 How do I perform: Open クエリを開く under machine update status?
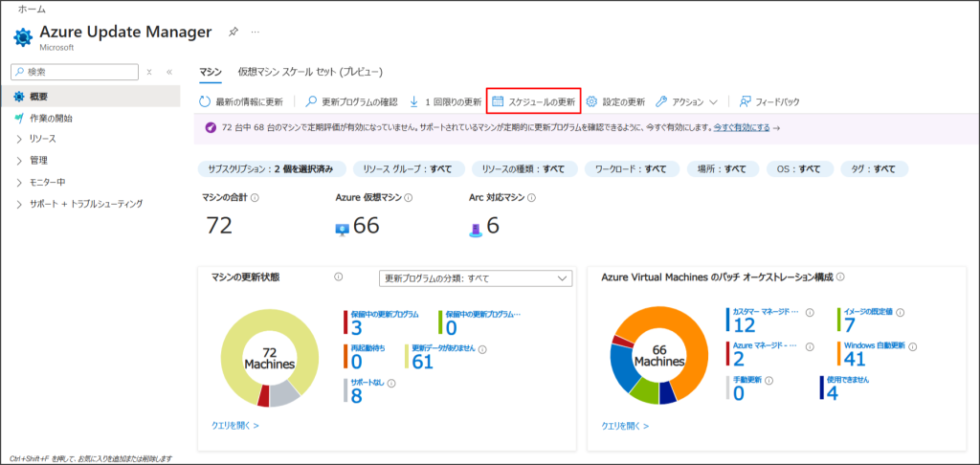pyautogui.click(x=234, y=425)
